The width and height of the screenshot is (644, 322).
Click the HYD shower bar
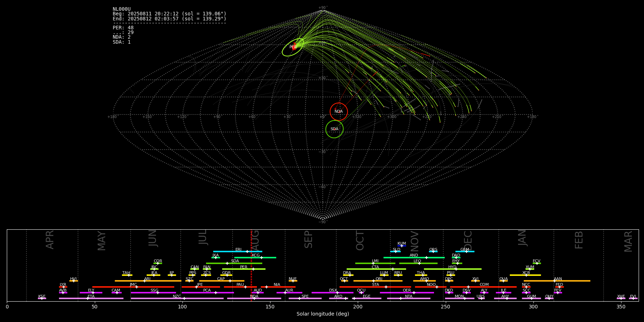[x=453, y=269]
